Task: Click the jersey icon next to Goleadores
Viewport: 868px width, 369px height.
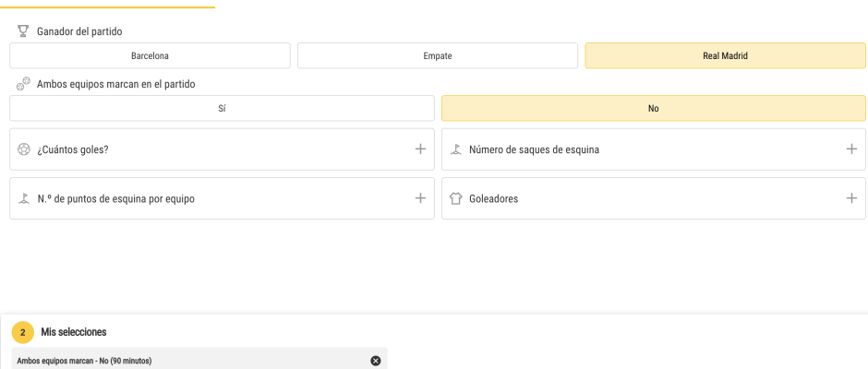Action: click(x=455, y=198)
